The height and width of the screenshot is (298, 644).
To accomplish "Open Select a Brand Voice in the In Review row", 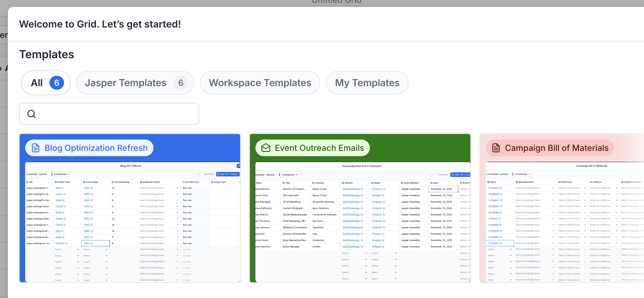I will (572, 219).
